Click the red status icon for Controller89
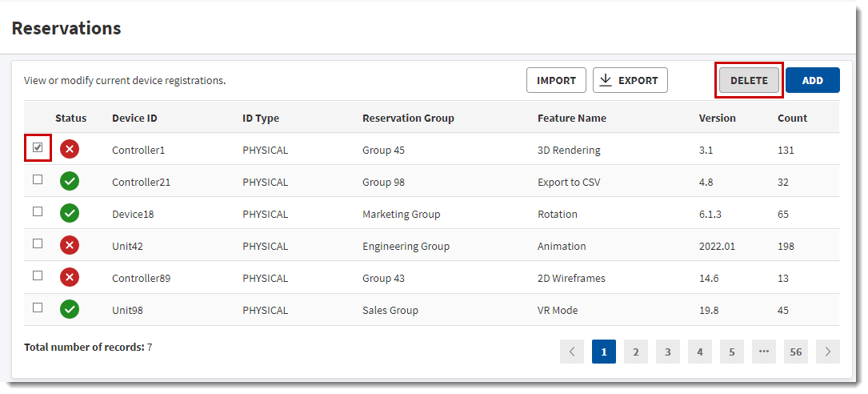The width and height of the screenshot is (868, 394). click(x=70, y=278)
